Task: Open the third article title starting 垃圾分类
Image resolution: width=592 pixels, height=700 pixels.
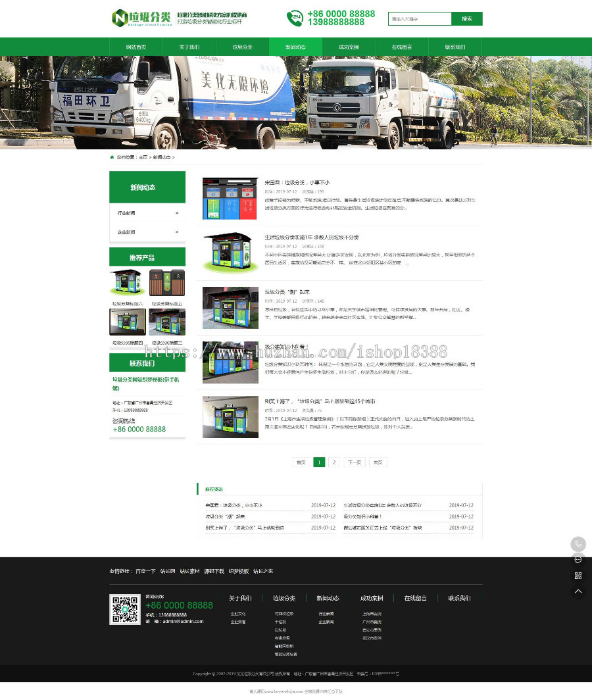Action: pyautogui.click(x=287, y=292)
